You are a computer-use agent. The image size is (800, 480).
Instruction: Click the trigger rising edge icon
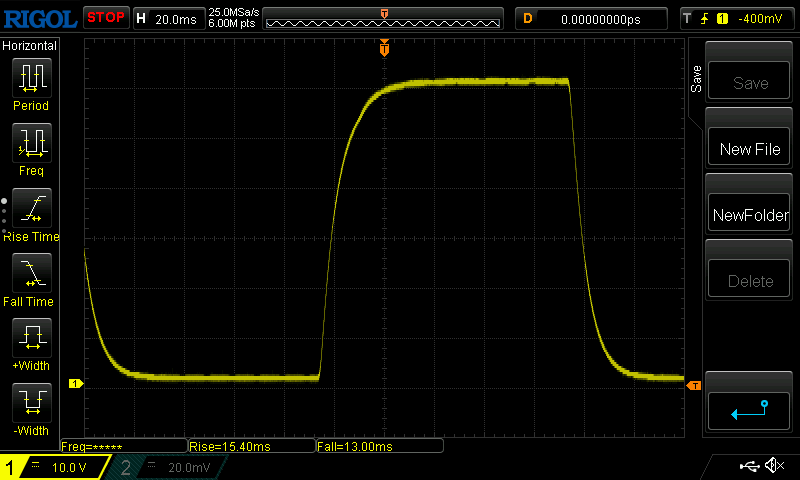pos(705,19)
